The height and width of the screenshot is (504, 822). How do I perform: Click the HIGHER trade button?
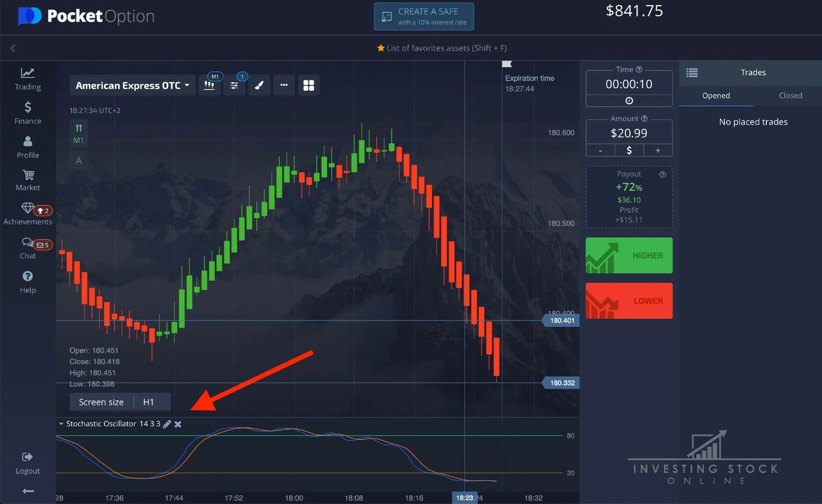629,255
